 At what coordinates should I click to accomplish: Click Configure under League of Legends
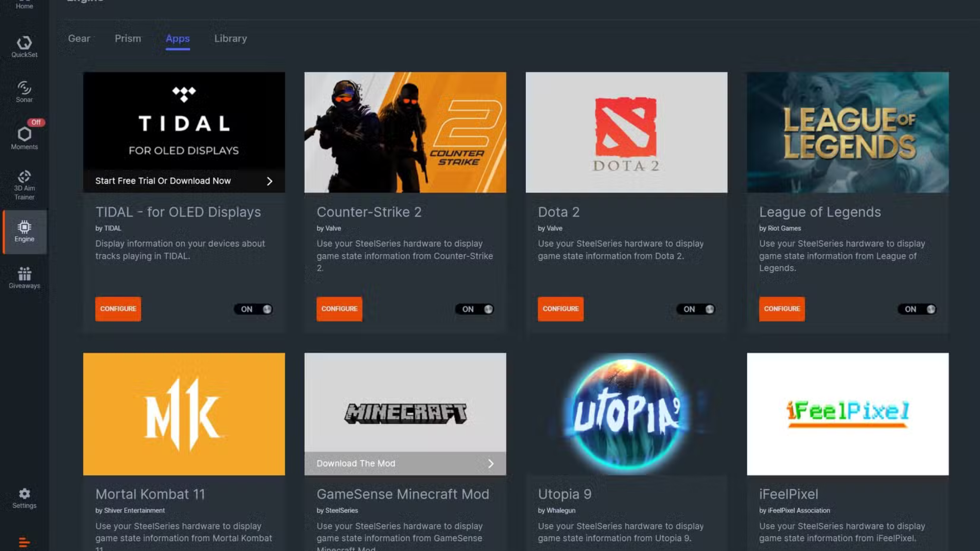781,309
